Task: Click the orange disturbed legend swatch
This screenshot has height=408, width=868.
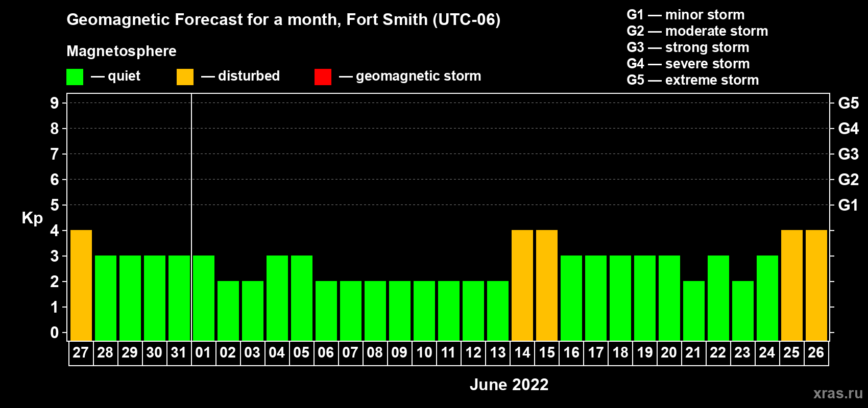Action: click(185, 77)
